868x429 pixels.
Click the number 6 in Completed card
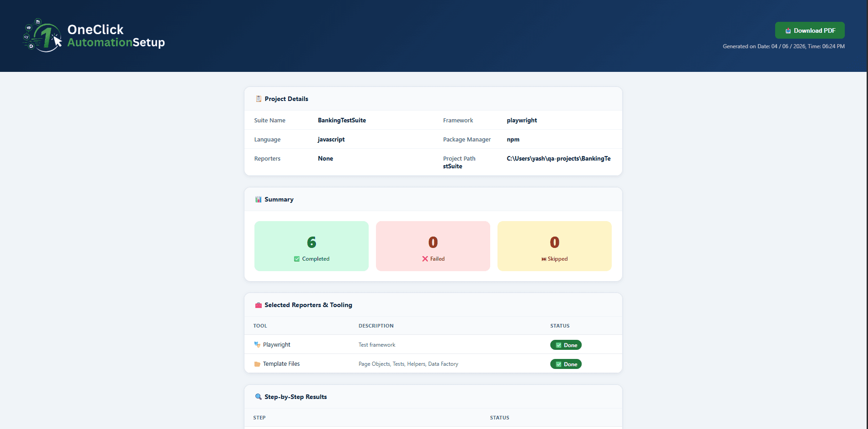[x=311, y=242]
